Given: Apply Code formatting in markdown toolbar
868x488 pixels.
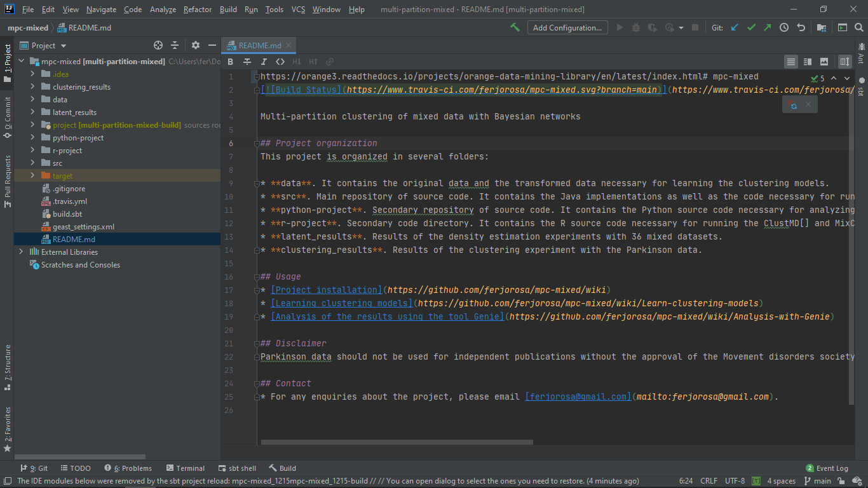Looking at the screenshot, I should pyautogui.click(x=280, y=62).
